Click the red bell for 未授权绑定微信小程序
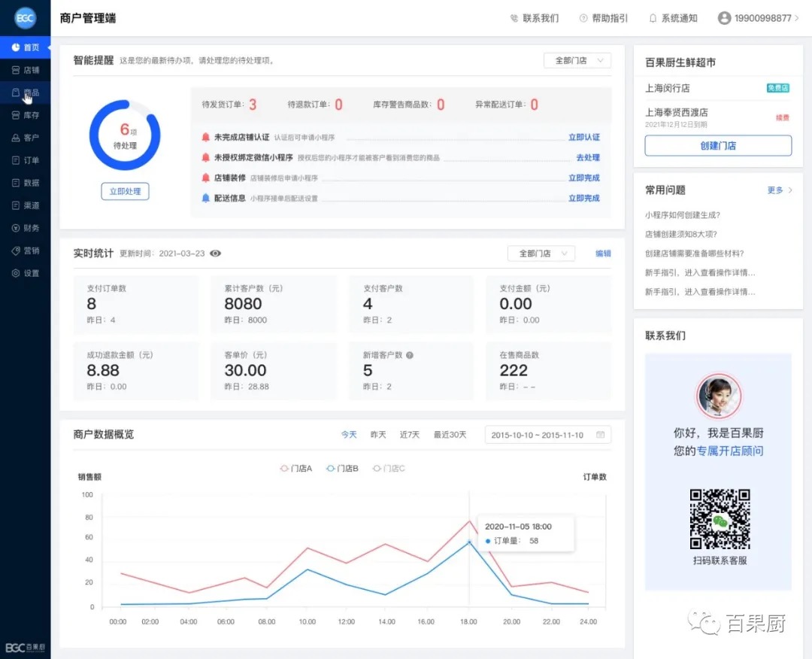 pos(205,157)
